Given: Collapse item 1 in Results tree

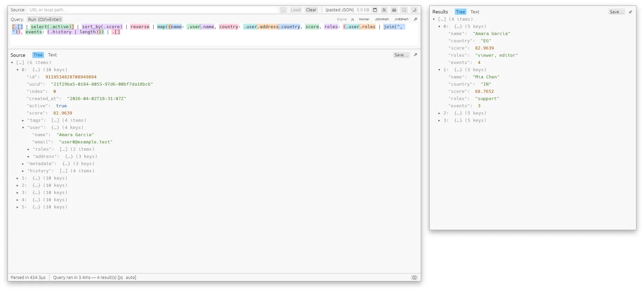Looking at the screenshot, I should pos(439,70).
